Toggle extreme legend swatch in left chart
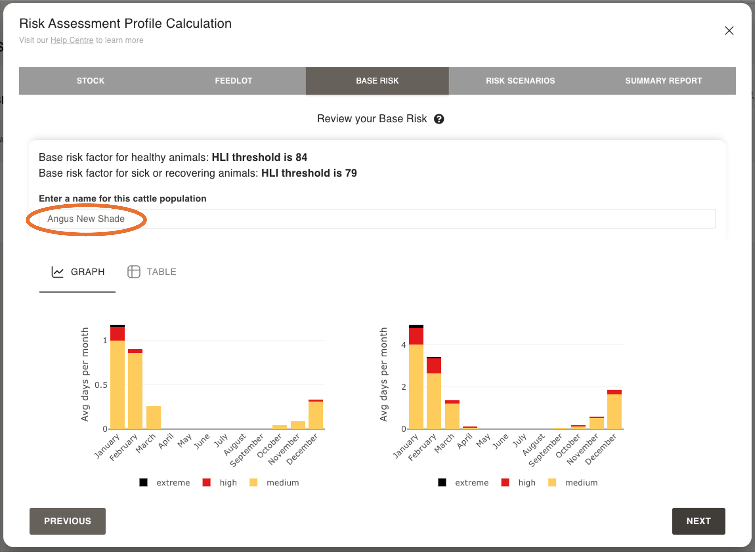The height and width of the screenshot is (552, 756). tap(143, 482)
